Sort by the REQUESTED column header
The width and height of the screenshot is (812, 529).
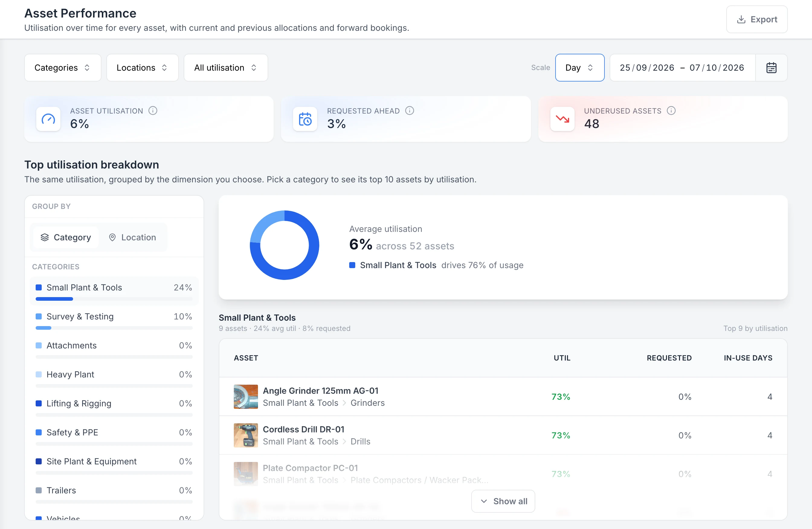click(x=669, y=358)
